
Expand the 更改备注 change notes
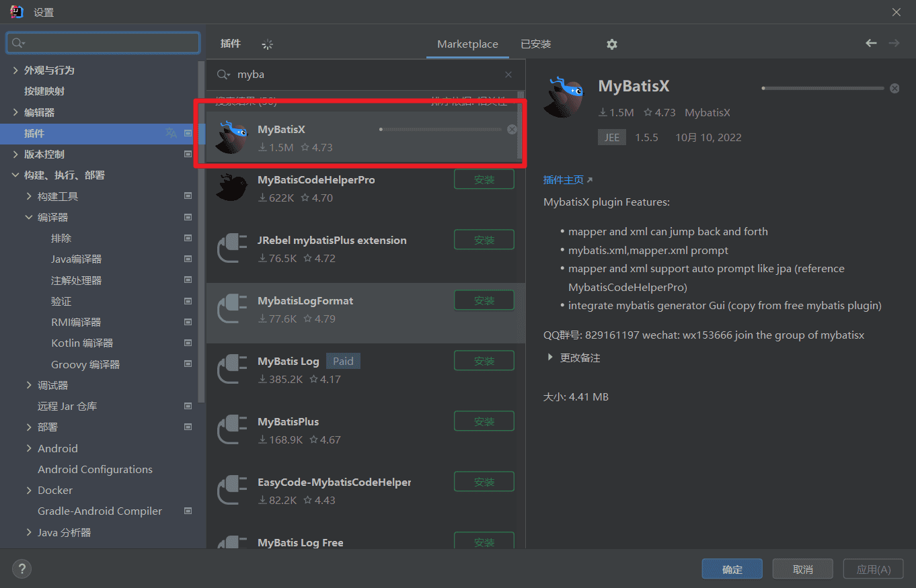(550, 358)
